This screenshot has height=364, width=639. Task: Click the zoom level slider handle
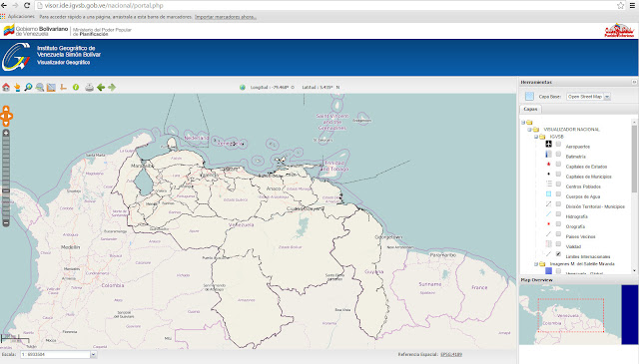tap(6, 190)
